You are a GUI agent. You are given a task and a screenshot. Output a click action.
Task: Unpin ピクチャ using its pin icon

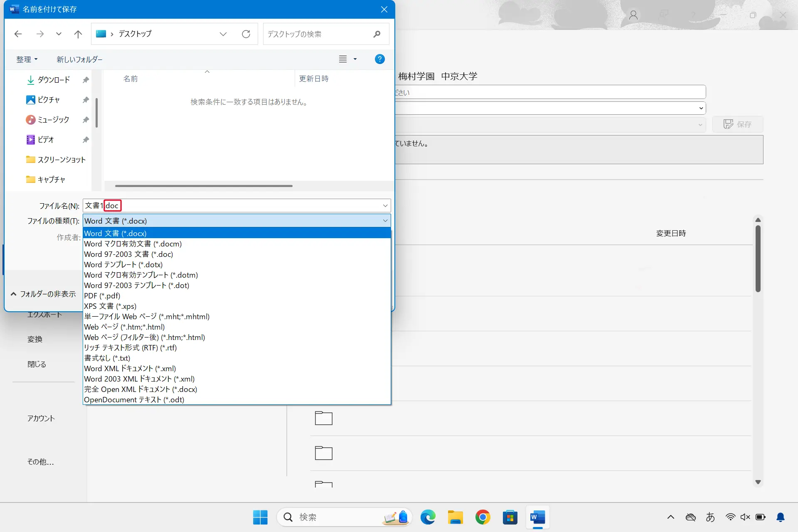(86, 100)
